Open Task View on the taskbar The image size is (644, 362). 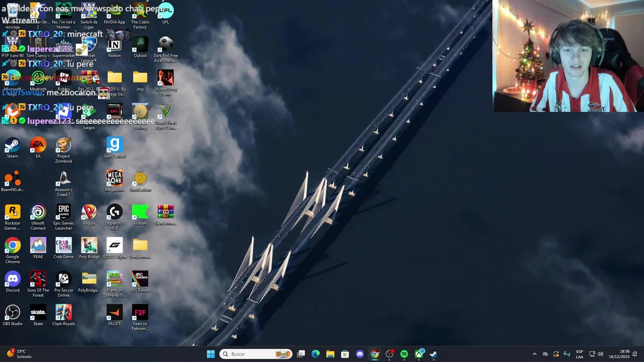301,354
